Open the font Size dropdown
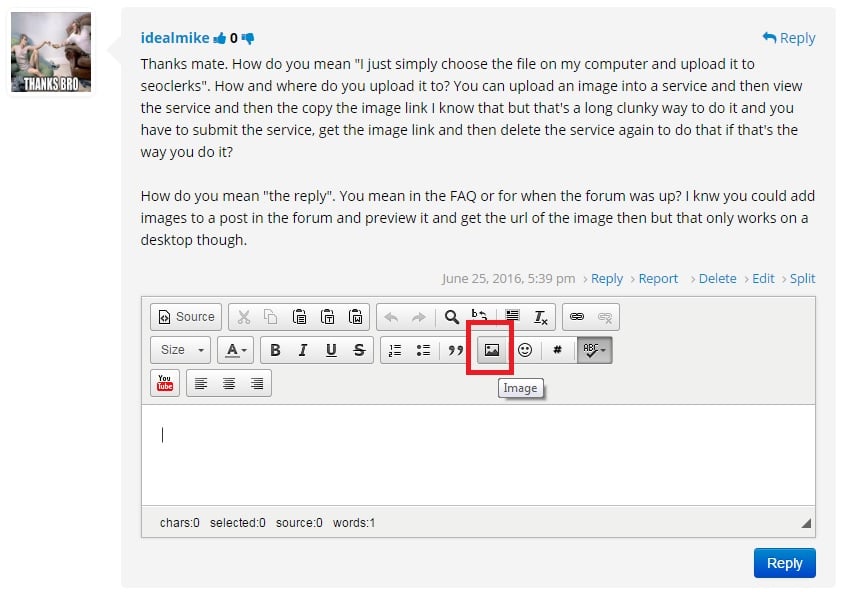The width and height of the screenshot is (842, 592). click(180, 350)
